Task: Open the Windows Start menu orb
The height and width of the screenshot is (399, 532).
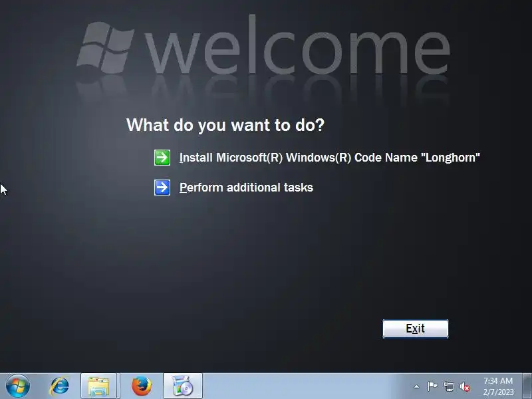Action: pos(18,386)
